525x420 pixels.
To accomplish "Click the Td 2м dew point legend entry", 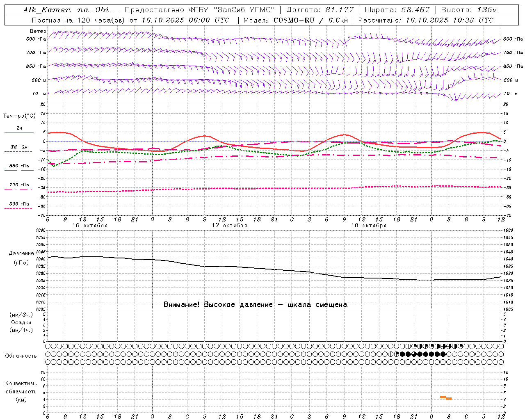I will click(19, 147).
